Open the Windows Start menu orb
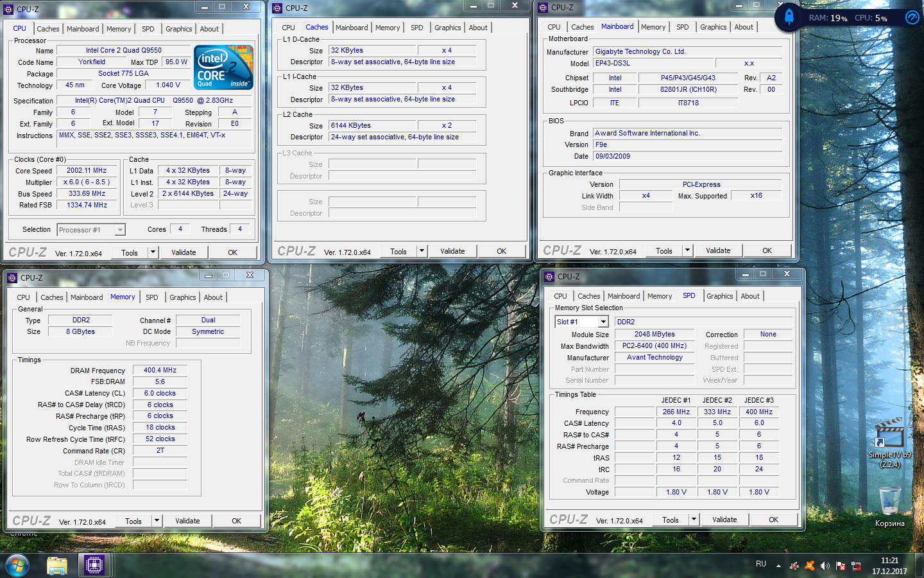Viewport: 924px width, 578px height. point(17,566)
